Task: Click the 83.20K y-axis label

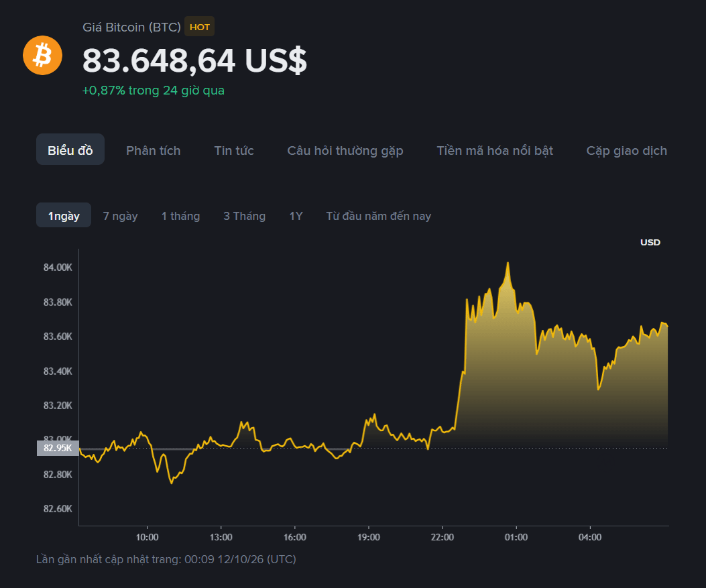Action: (58, 405)
